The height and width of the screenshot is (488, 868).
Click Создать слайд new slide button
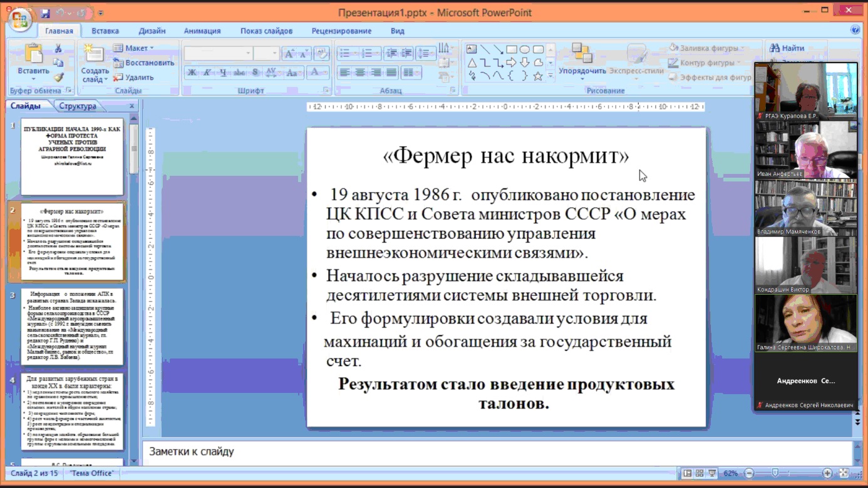(x=95, y=63)
